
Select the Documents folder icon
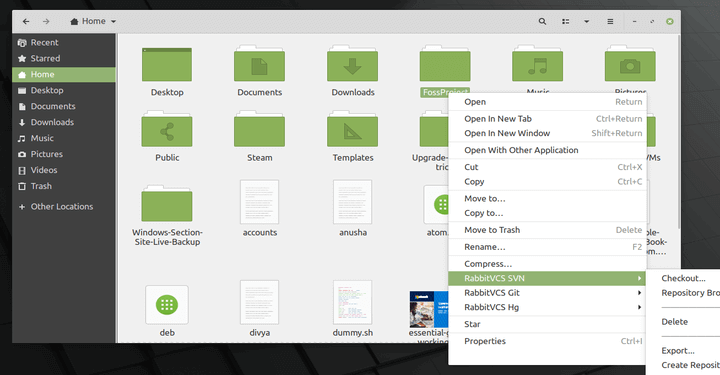[259, 63]
